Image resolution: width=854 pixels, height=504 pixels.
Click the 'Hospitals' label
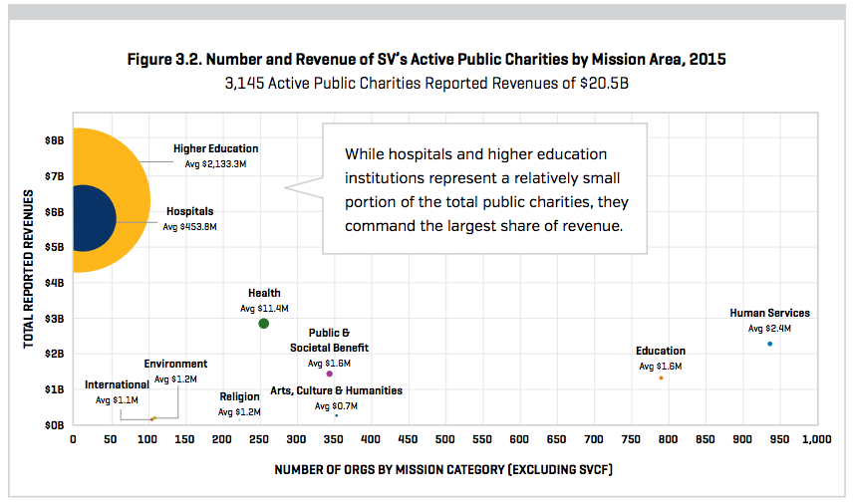click(190, 211)
